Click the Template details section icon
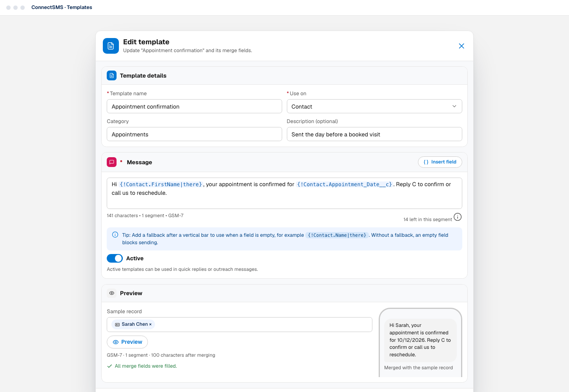 [112, 76]
